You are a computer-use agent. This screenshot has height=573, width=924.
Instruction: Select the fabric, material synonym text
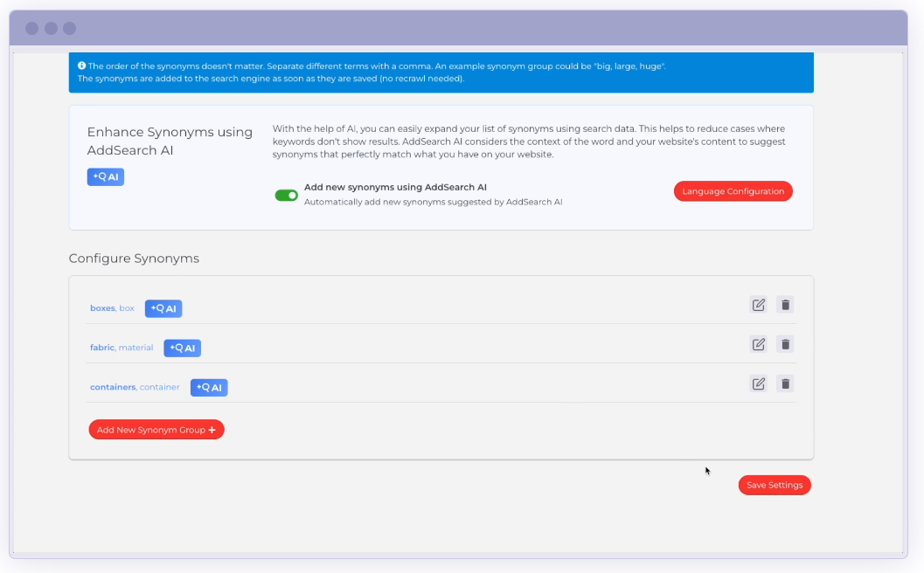pos(122,348)
